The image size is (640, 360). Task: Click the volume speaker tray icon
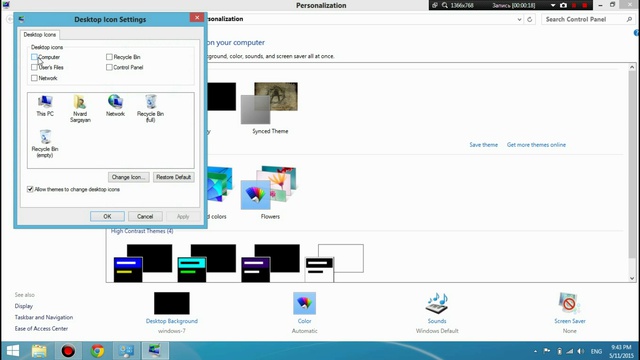pyautogui.click(x=581, y=351)
